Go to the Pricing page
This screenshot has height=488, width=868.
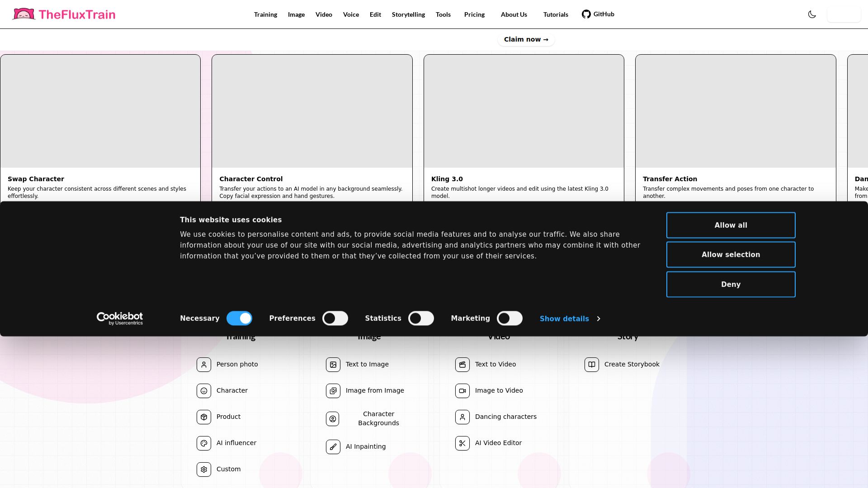pos(474,14)
